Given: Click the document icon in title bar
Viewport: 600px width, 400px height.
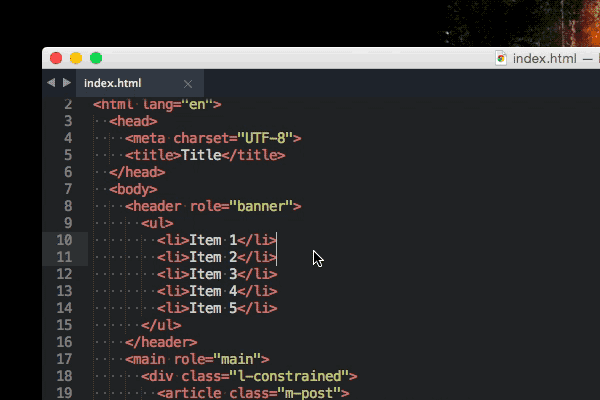Looking at the screenshot, I should point(502,59).
